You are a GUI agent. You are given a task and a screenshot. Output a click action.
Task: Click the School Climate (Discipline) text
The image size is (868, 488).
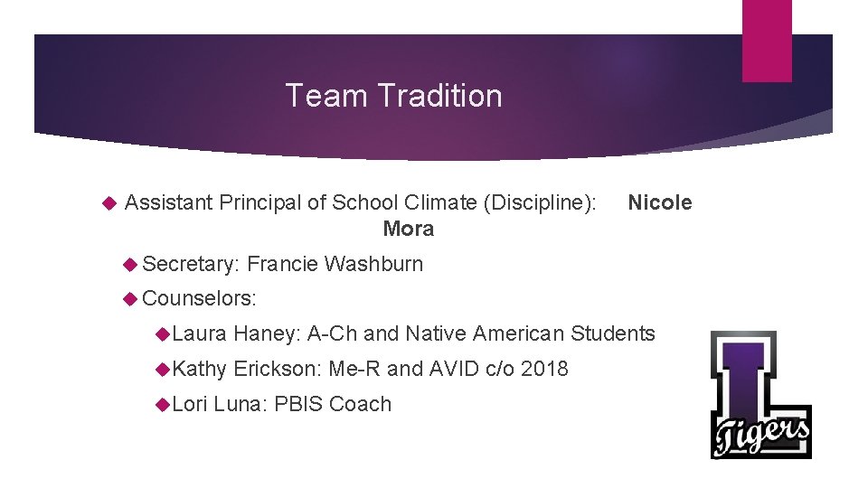pyautogui.click(x=465, y=202)
